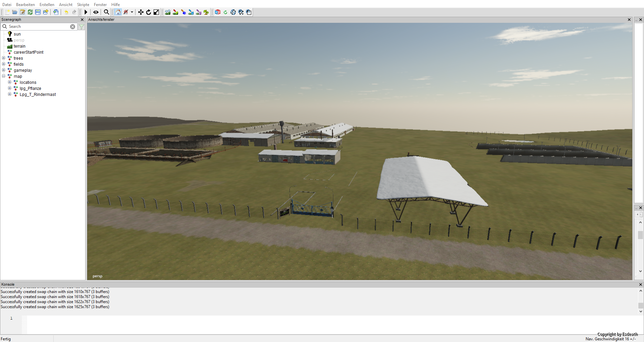Click the save disk icon
644x342 pixels.
pyautogui.click(x=38, y=12)
